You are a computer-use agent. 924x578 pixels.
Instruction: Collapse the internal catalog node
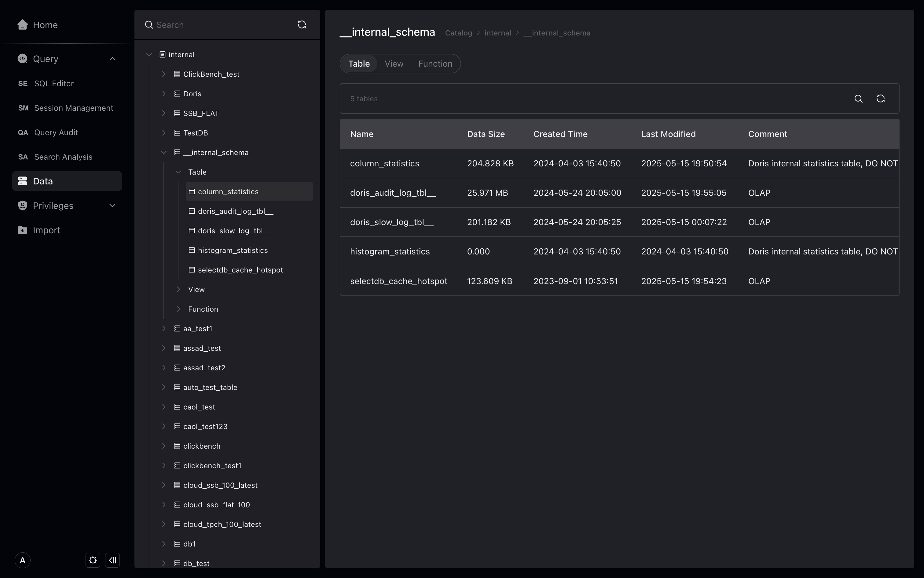point(149,55)
